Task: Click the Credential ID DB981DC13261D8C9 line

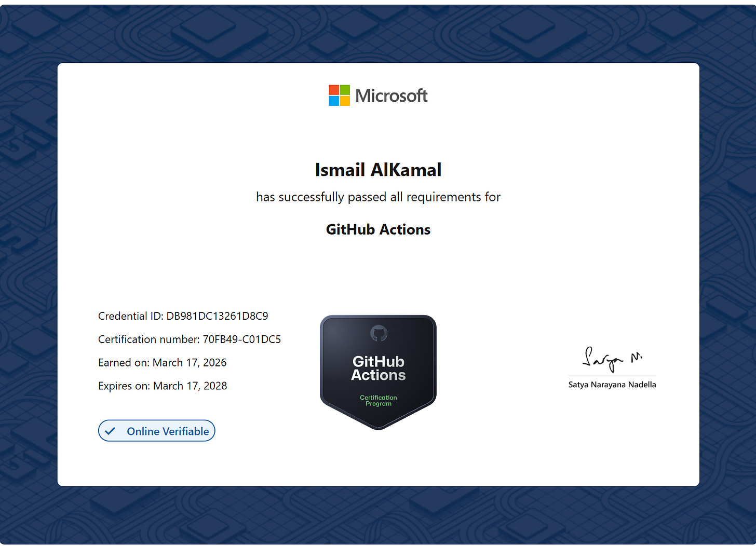Action: 183,316
